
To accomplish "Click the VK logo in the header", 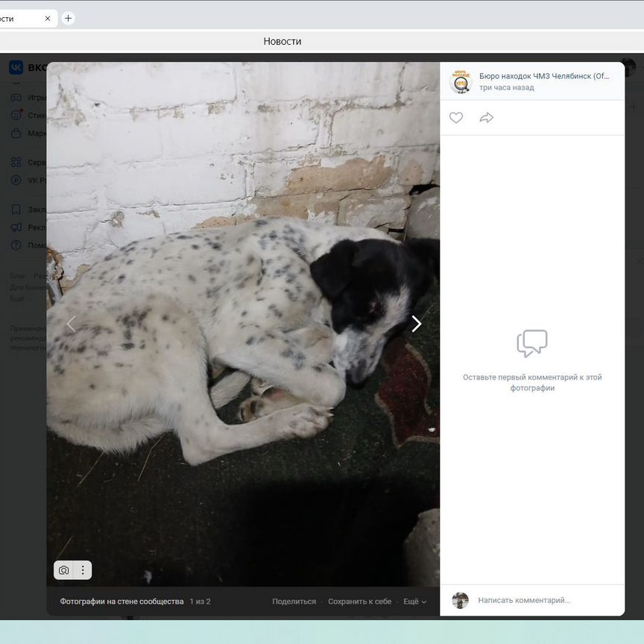I will coord(16,68).
